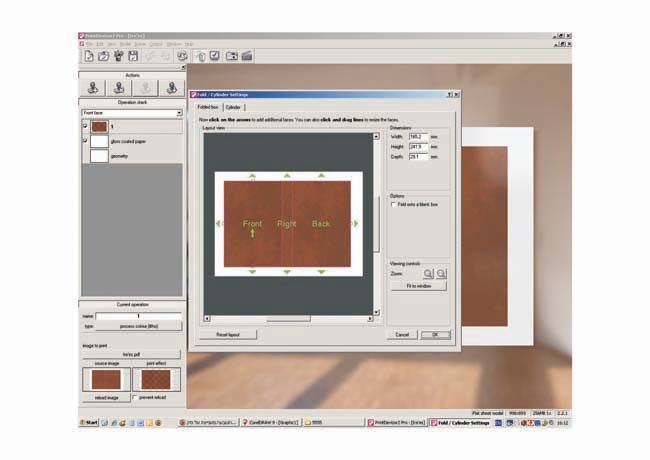The height and width of the screenshot is (460, 650).
Task: Click the layout view scroll-up arrow
Action: click(x=376, y=136)
